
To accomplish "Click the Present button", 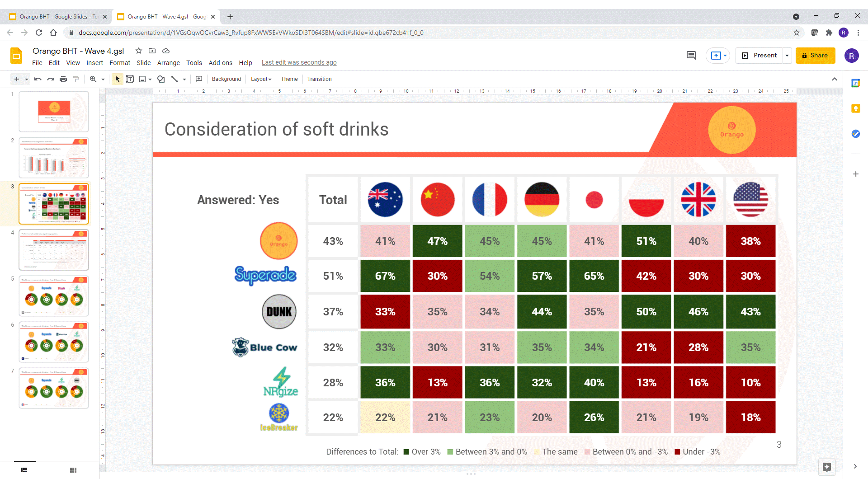I will [759, 56].
